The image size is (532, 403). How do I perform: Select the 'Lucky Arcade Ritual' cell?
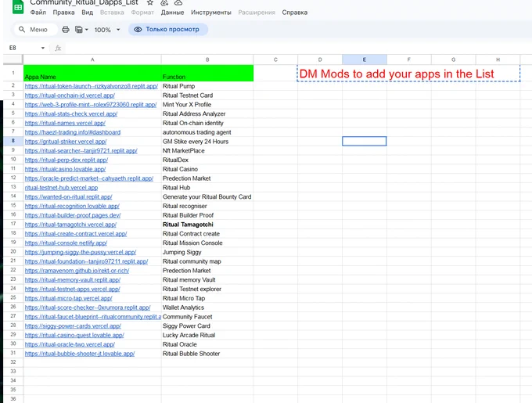click(207, 335)
